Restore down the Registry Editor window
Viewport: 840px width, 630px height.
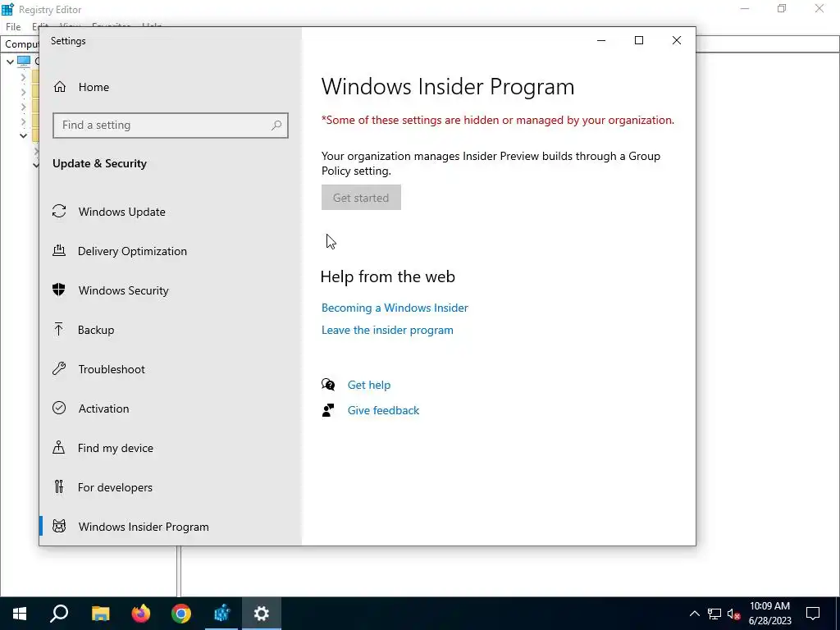[x=782, y=9]
